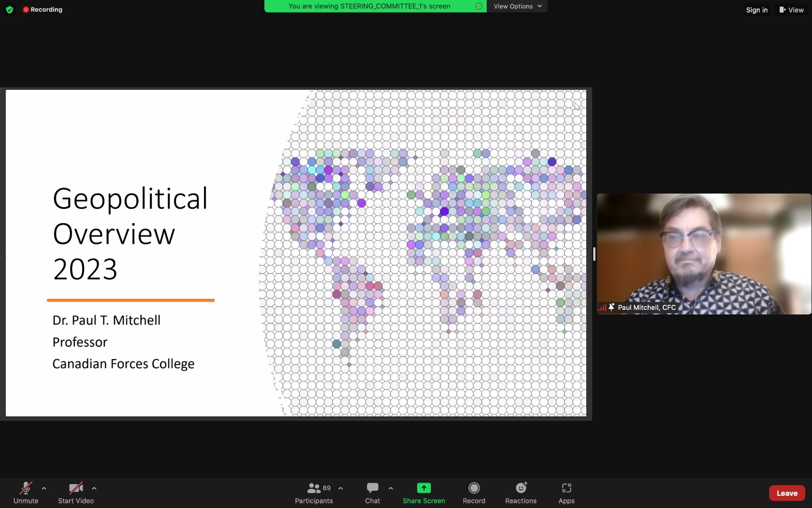Click the green encryption shield icon
812x508 pixels.
(9, 10)
